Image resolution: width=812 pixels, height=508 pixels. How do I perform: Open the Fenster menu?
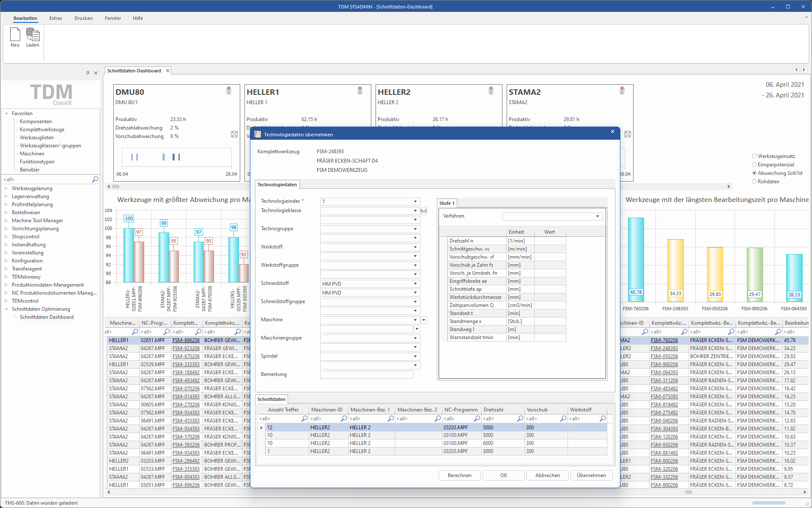coord(113,18)
